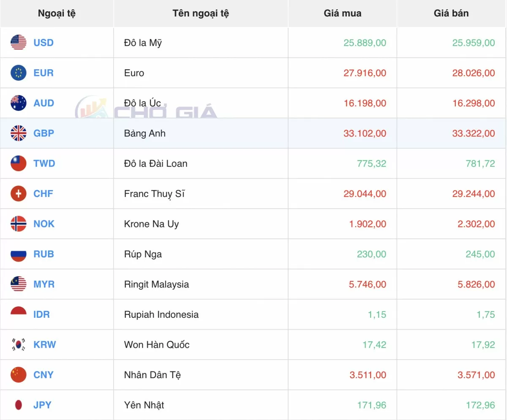
Task: Click the UK flag icon
Action: [19, 134]
